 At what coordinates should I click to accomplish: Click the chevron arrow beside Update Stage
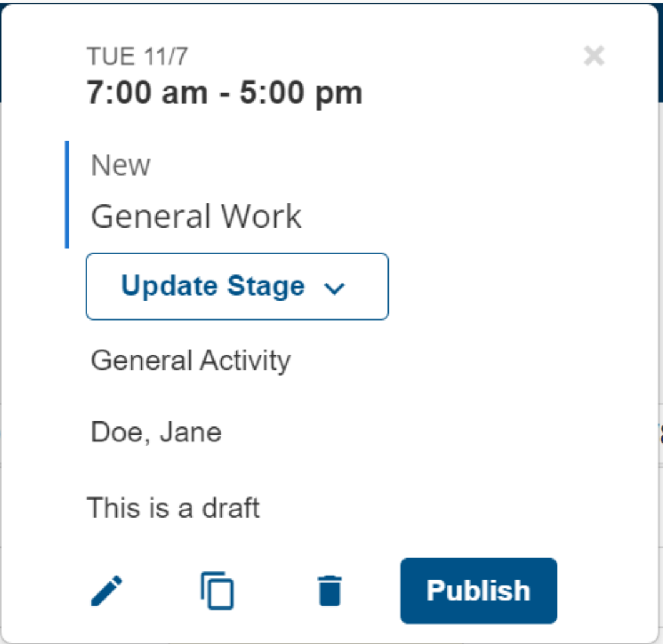pyautogui.click(x=336, y=288)
